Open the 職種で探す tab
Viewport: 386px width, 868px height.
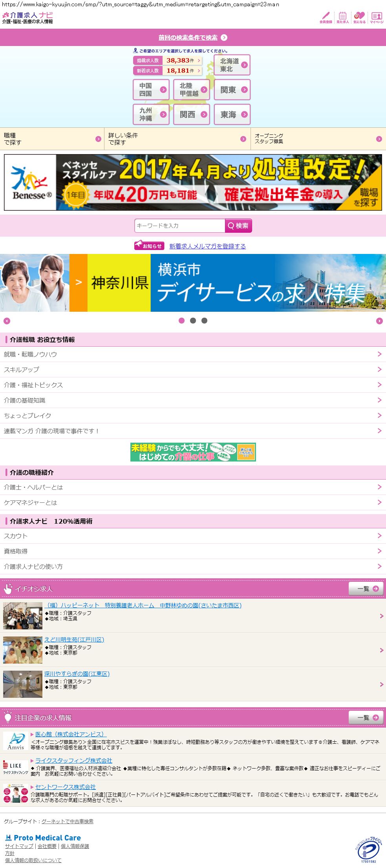click(x=52, y=139)
